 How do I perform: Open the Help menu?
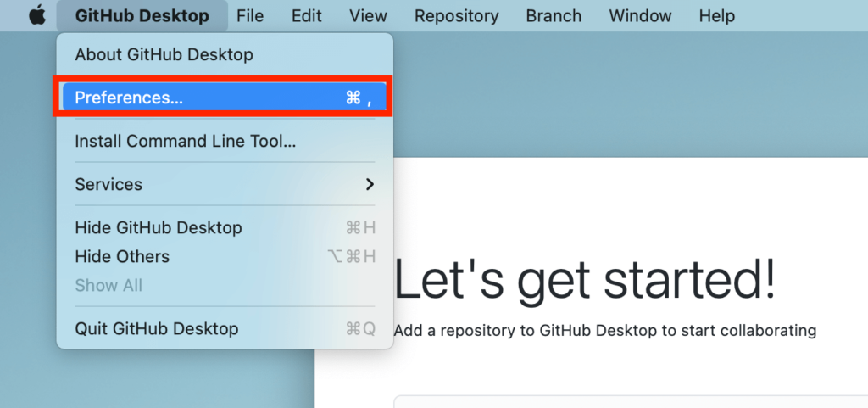pyautogui.click(x=717, y=15)
